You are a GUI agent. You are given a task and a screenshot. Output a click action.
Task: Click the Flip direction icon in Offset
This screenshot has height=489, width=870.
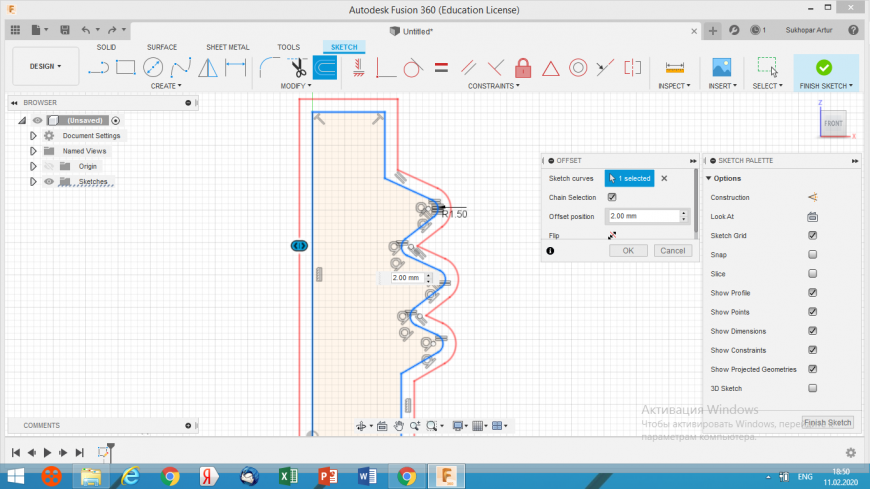pyautogui.click(x=612, y=235)
